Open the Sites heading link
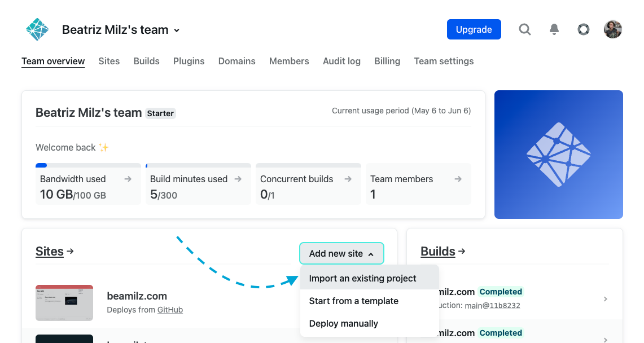Viewport: 644px width, 343px height. (49, 251)
